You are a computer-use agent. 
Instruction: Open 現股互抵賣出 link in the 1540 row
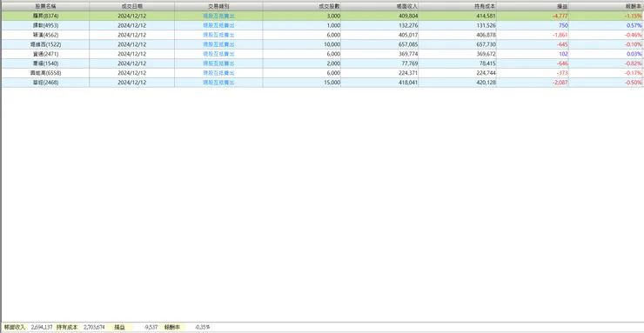click(218, 63)
